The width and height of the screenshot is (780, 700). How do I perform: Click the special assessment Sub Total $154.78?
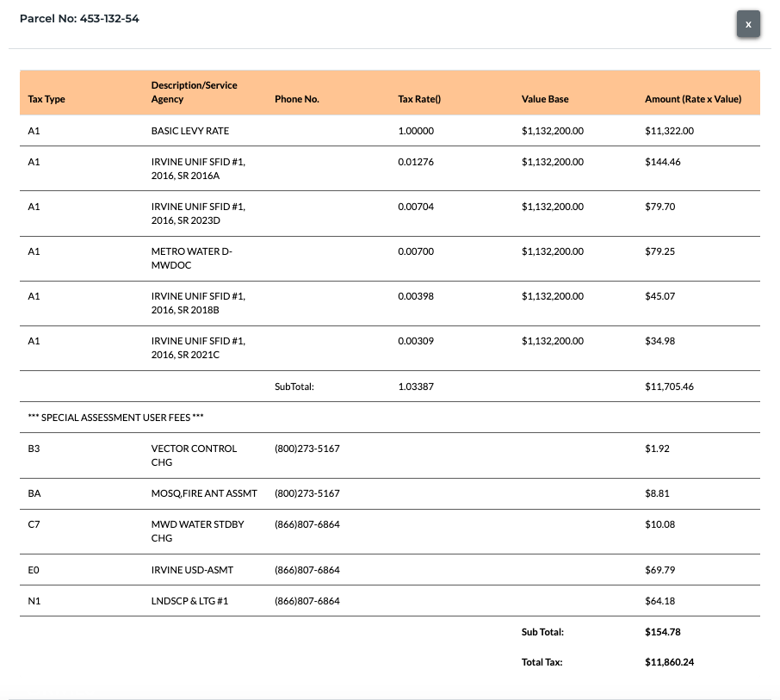[663, 632]
